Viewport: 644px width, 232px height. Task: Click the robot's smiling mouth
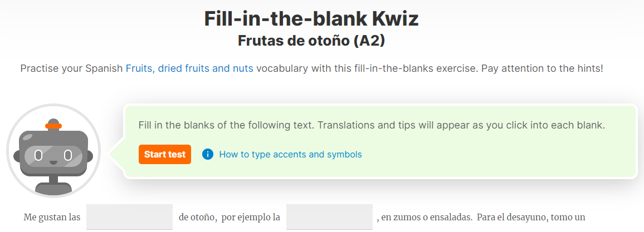(x=53, y=162)
